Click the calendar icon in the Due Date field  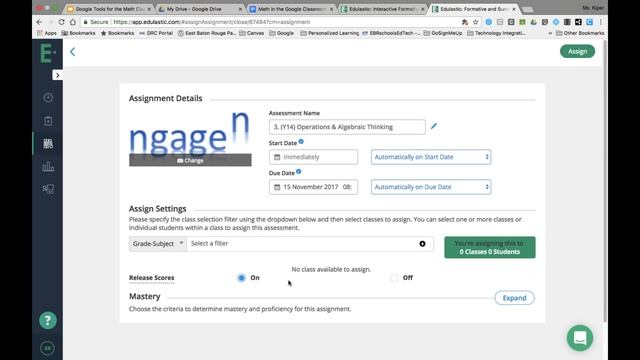[x=277, y=187]
